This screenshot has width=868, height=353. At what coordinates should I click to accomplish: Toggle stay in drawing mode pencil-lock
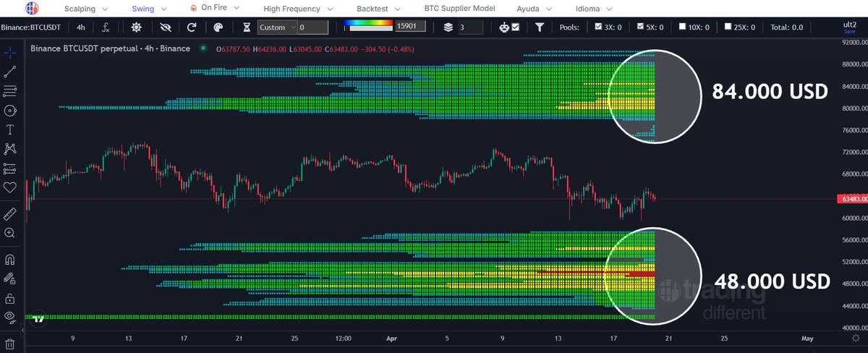point(10,278)
